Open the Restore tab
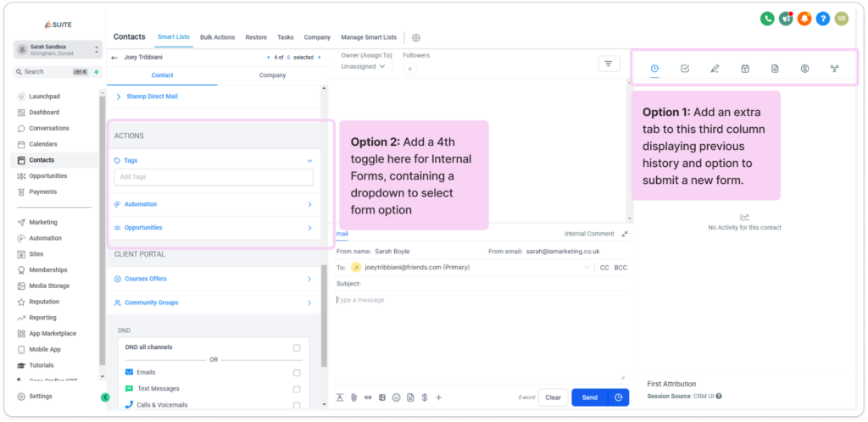The image size is (868, 422). 256,37
